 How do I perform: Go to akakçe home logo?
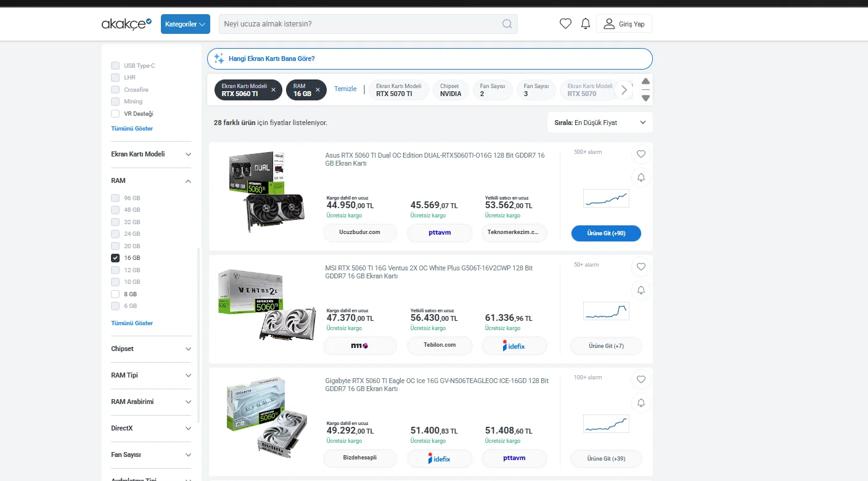126,23
